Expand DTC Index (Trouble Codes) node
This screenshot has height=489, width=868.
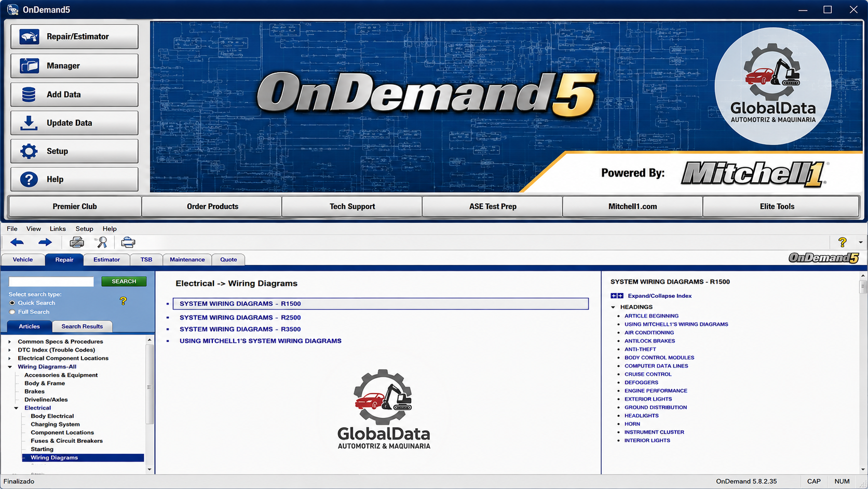click(x=9, y=350)
